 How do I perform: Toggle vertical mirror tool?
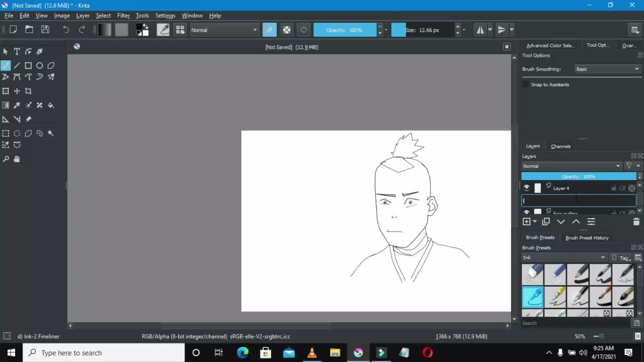click(x=502, y=30)
